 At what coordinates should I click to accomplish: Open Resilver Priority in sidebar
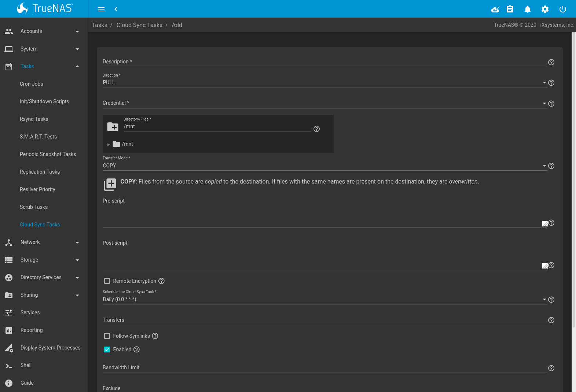click(37, 189)
